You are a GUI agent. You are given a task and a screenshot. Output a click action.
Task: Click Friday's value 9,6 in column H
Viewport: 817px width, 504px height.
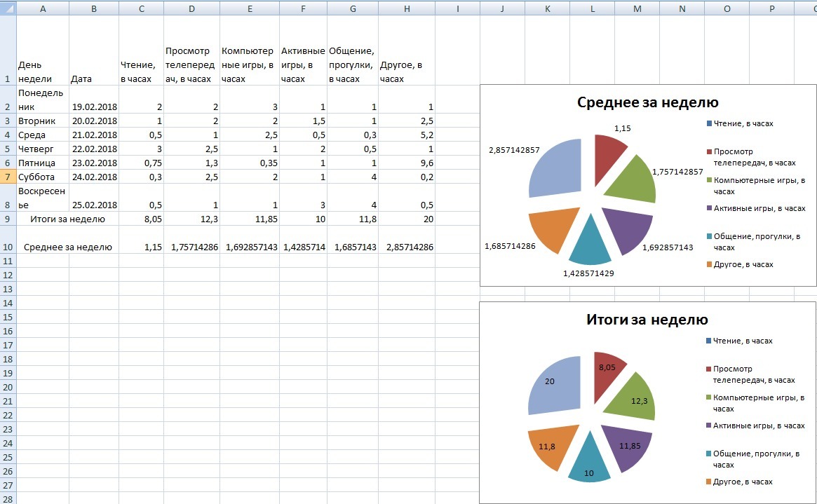point(406,163)
